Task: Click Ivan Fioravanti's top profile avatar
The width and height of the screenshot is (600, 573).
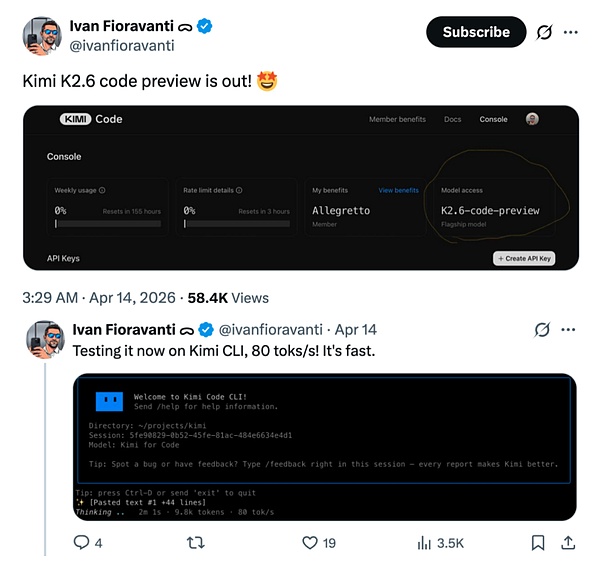Action: [x=42, y=35]
